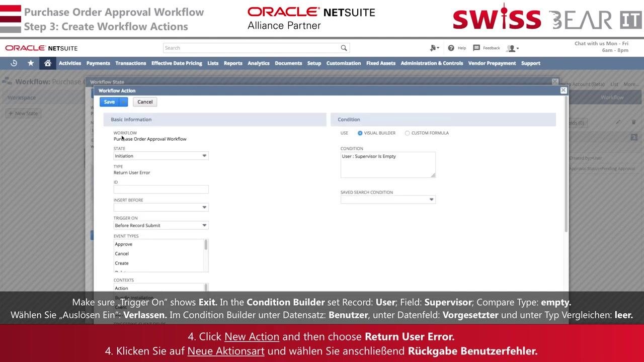Open the Lists menu

point(213,63)
